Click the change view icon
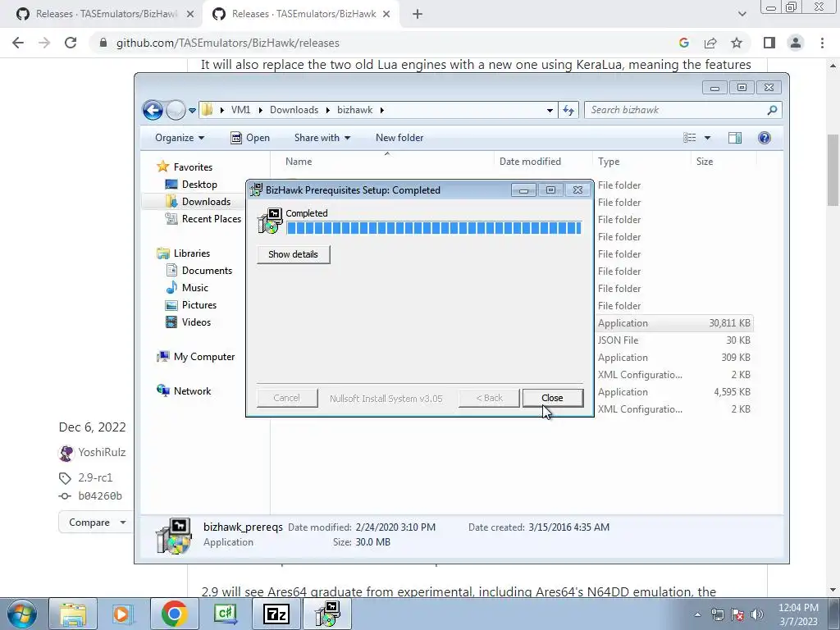The height and width of the screenshot is (630, 840). (x=689, y=138)
